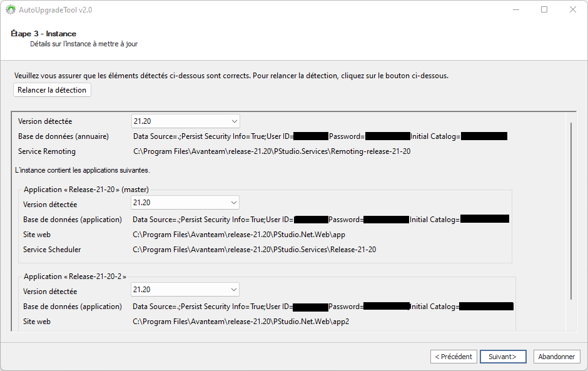
Task: Expand version dropdown for Release-21-20 master application
Action: click(x=185, y=203)
